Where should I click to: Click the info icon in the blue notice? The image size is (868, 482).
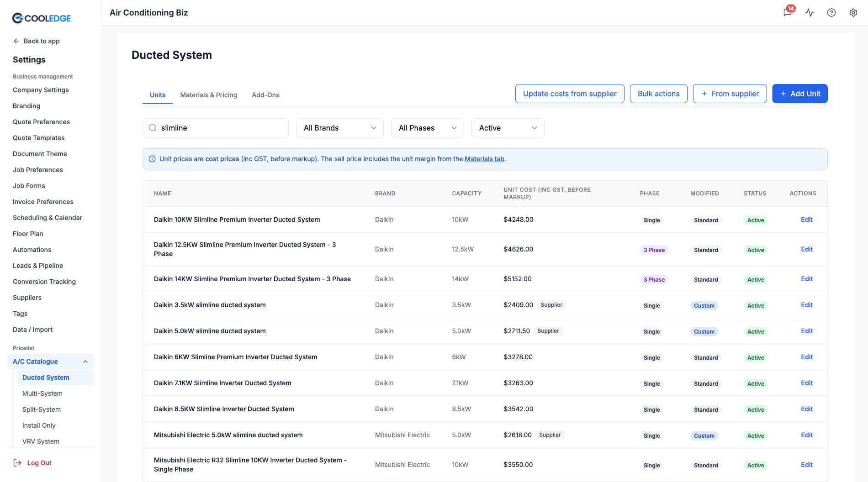point(152,159)
